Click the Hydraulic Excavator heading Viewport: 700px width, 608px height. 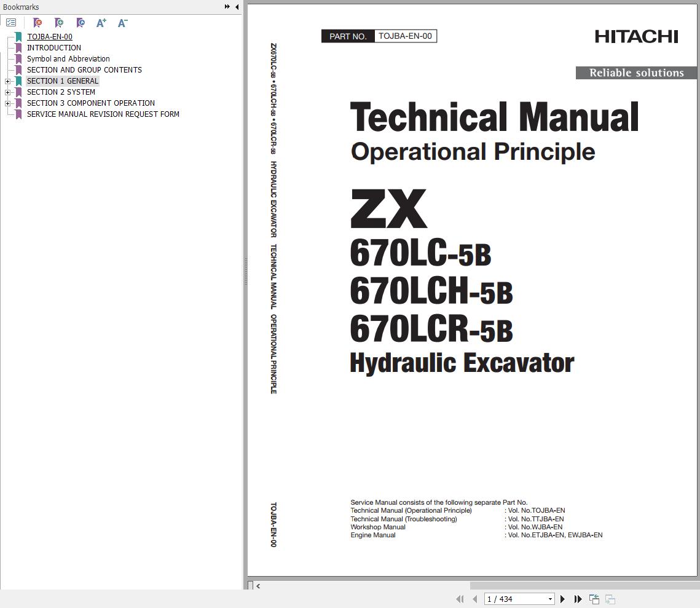(x=462, y=363)
